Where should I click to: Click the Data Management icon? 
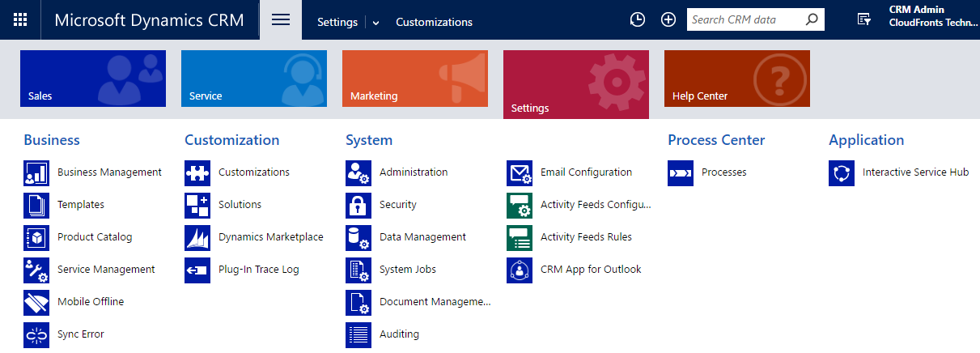(x=358, y=238)
